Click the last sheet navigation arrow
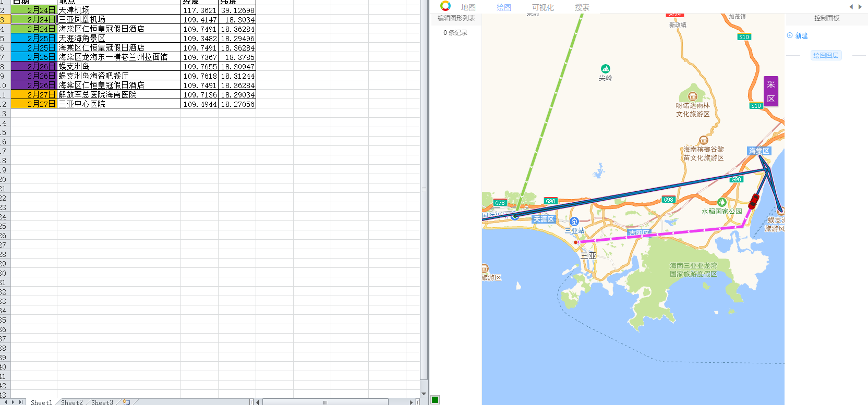Viewport: 868px width, 405px height. pyautogui.click(x=21, y=402)
